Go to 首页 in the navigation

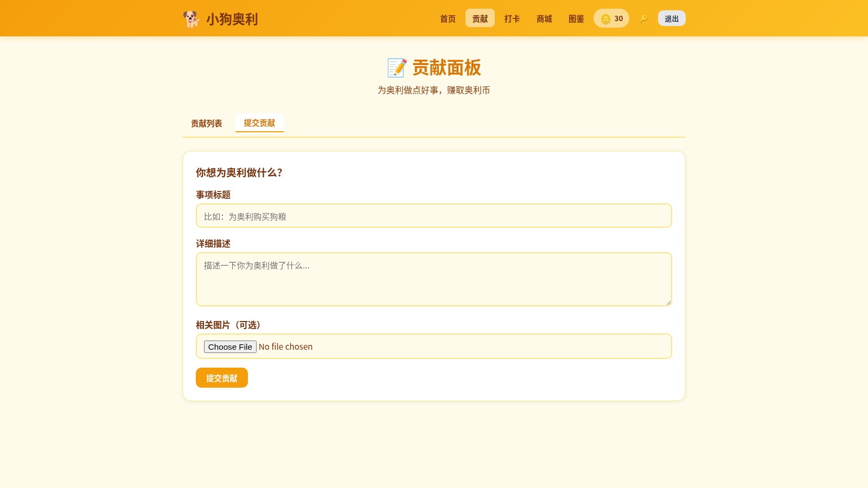pyautogui.click(x=448, y=18)
